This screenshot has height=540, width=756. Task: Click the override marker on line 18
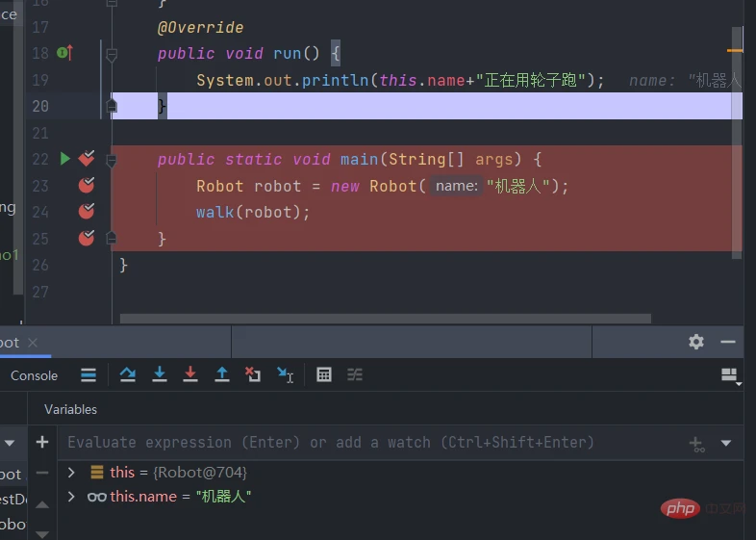tap(64, 52)
